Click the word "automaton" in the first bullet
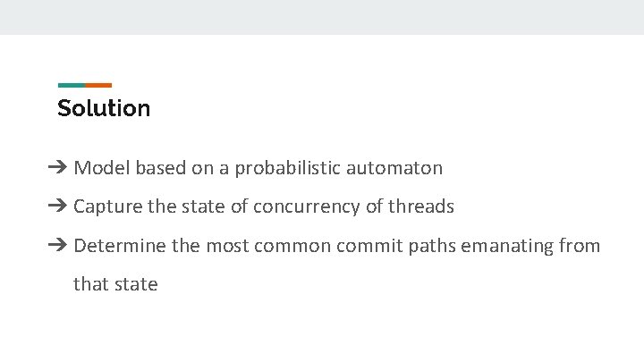 point(394,168)
